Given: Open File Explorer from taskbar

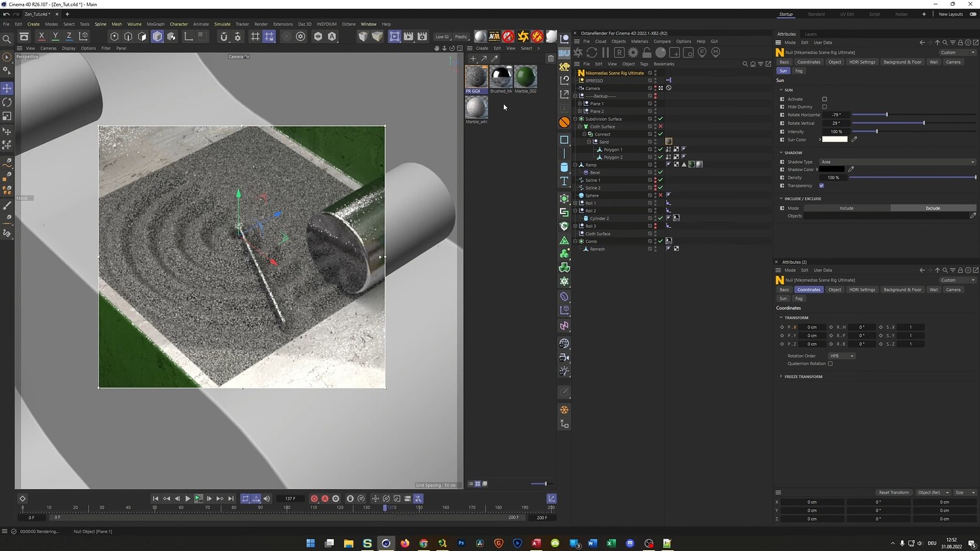Looking at the screenshot, I should coord(348,543).
